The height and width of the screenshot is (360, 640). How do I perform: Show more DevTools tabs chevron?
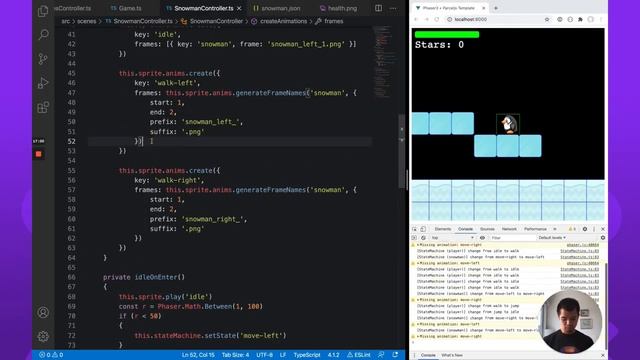[x=555, y=229]
